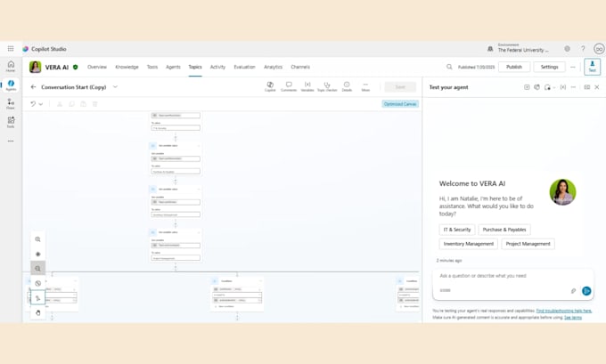This screenshot has width=606, height=364.
Task: Open Agents in the left sidebar
Action: (11, 85)
